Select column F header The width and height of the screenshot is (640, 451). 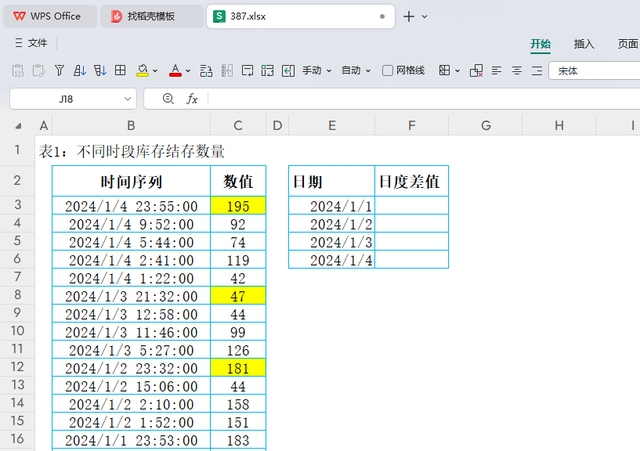coord(411,125)
